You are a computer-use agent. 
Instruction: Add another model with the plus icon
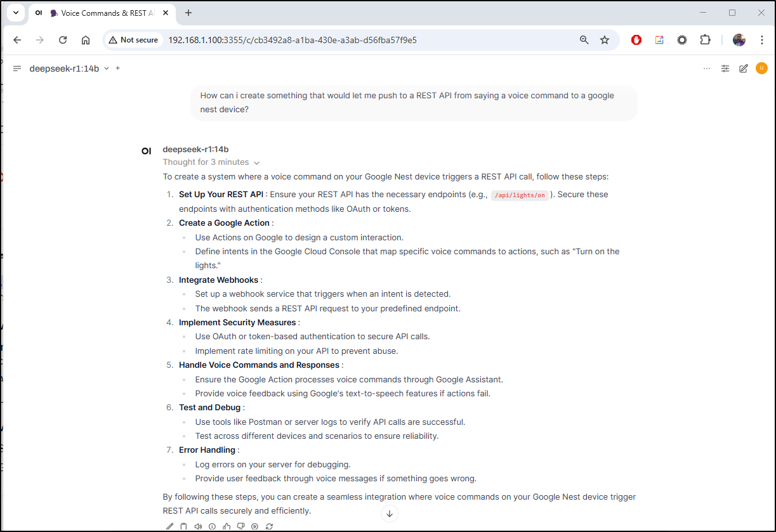point(117,68)
